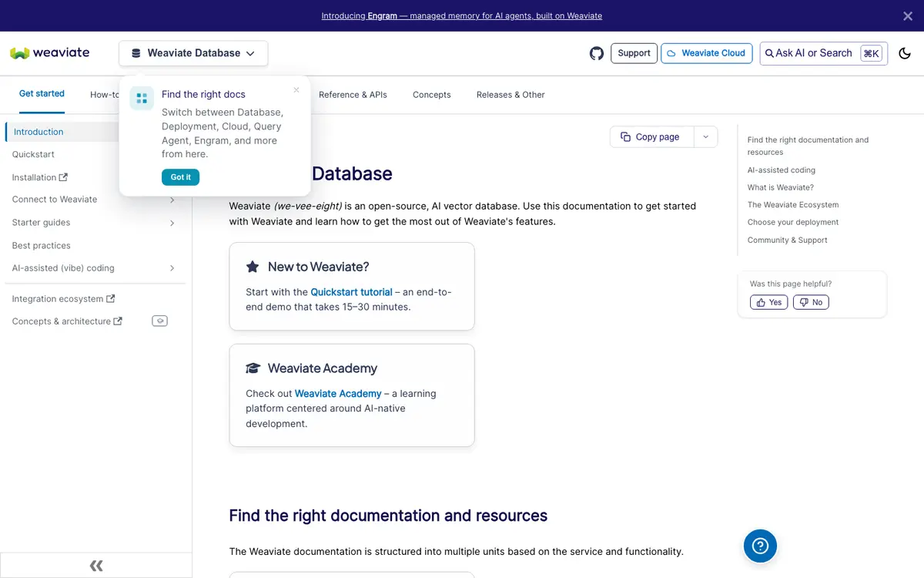
Task: Switch to the Concepts tab
Action: [432, 95]
